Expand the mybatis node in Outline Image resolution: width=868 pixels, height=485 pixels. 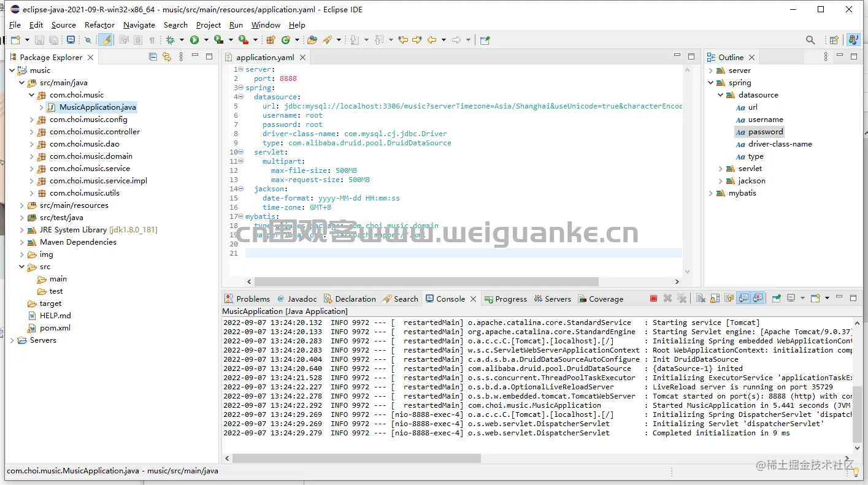pyautogui.click(x=711, y=193)
